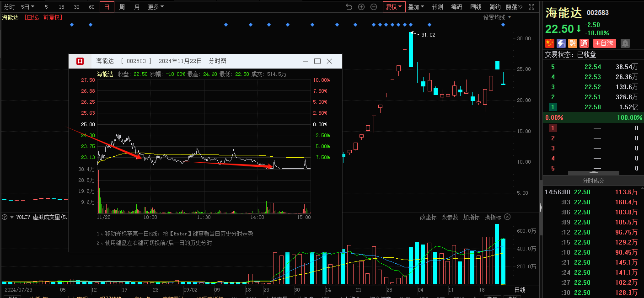Open the 筹码 chip distribution tab
644x298 pixels.
(456, 7)
